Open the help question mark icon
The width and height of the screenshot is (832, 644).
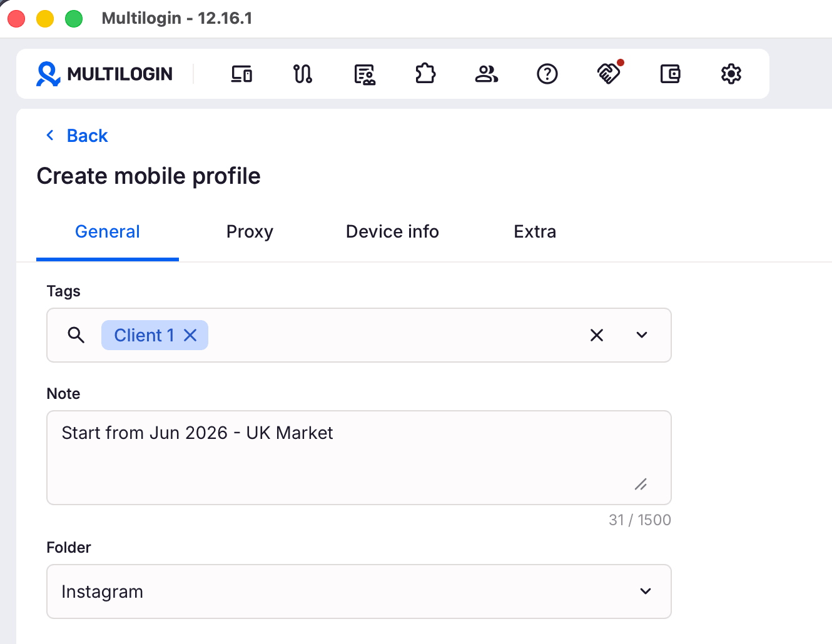coord(547,74)
